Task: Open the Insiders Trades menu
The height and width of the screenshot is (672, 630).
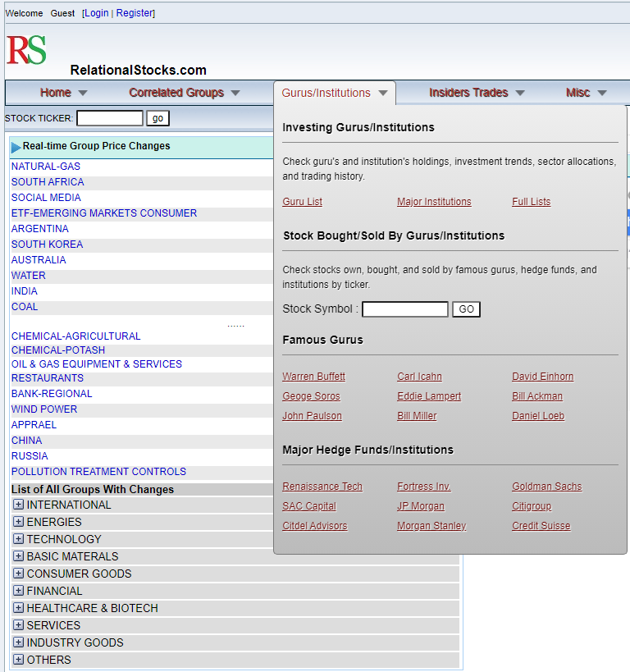Action: [477, 93]
